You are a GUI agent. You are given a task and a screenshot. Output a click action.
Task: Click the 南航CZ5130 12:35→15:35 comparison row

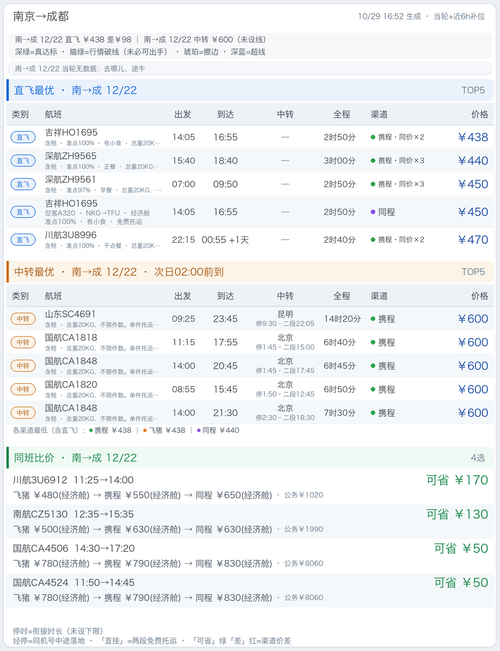click(x=250, y=521)
